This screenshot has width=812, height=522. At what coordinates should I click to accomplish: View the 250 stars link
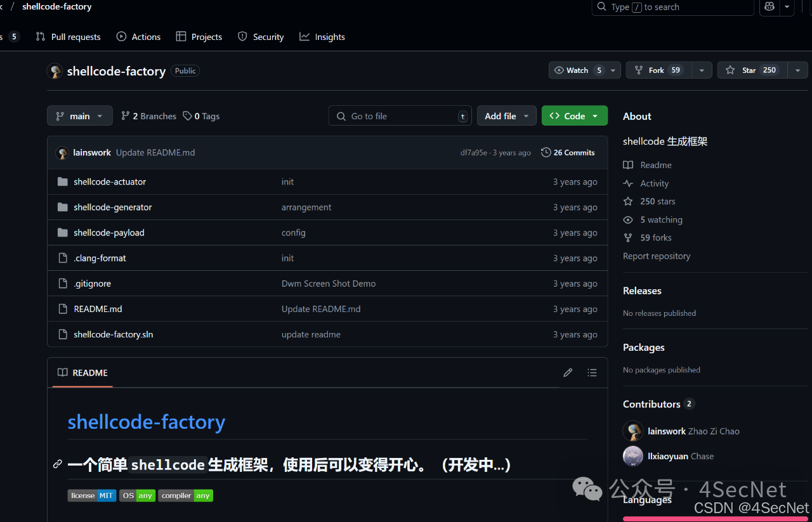649,201
